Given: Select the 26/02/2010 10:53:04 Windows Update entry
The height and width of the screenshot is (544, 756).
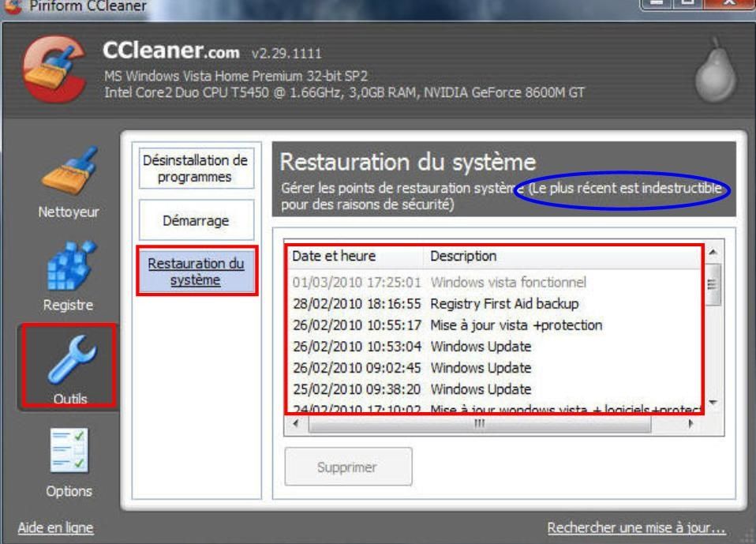Looking at the screenshot, I should tap(496, 347).
